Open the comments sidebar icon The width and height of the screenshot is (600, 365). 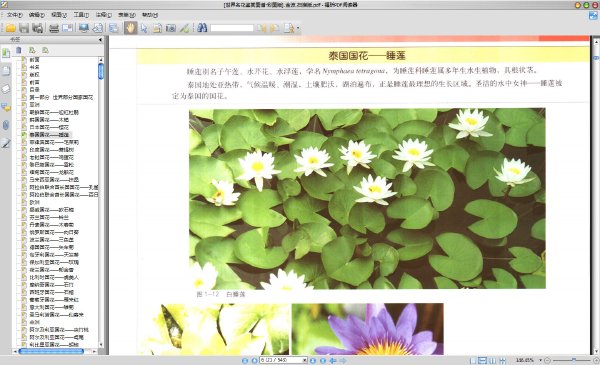click(x=6, y=107)
